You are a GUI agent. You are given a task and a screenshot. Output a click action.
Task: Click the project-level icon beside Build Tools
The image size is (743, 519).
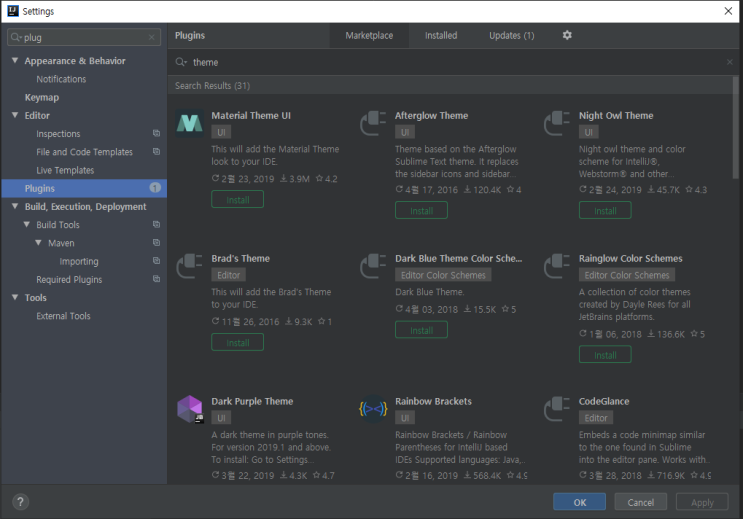click(156, 224)
